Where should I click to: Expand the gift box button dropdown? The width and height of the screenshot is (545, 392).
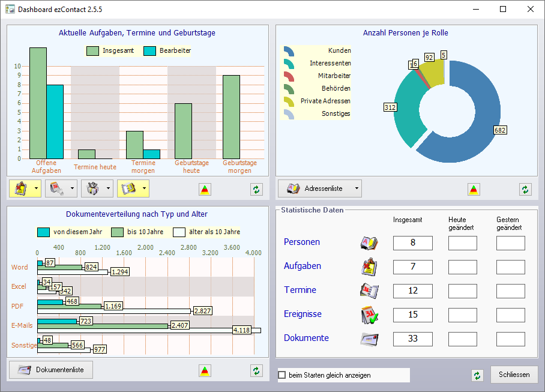coord(109,188)
